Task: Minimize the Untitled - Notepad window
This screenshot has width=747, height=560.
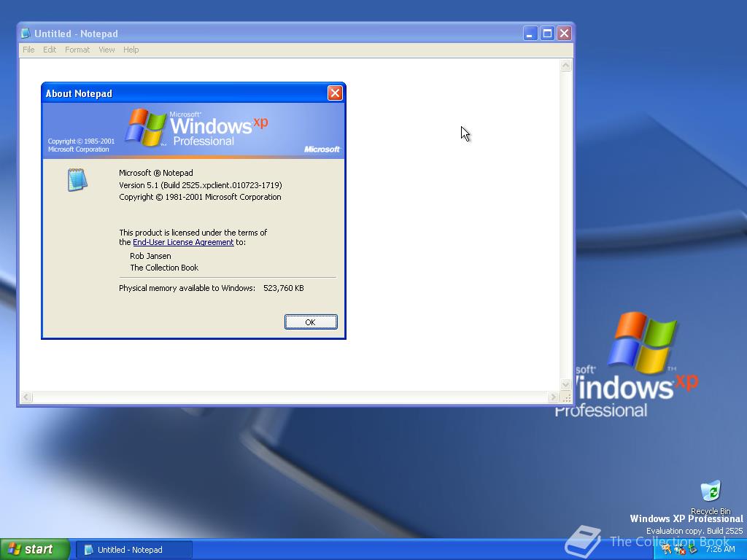Action: [x=530, y=34]
